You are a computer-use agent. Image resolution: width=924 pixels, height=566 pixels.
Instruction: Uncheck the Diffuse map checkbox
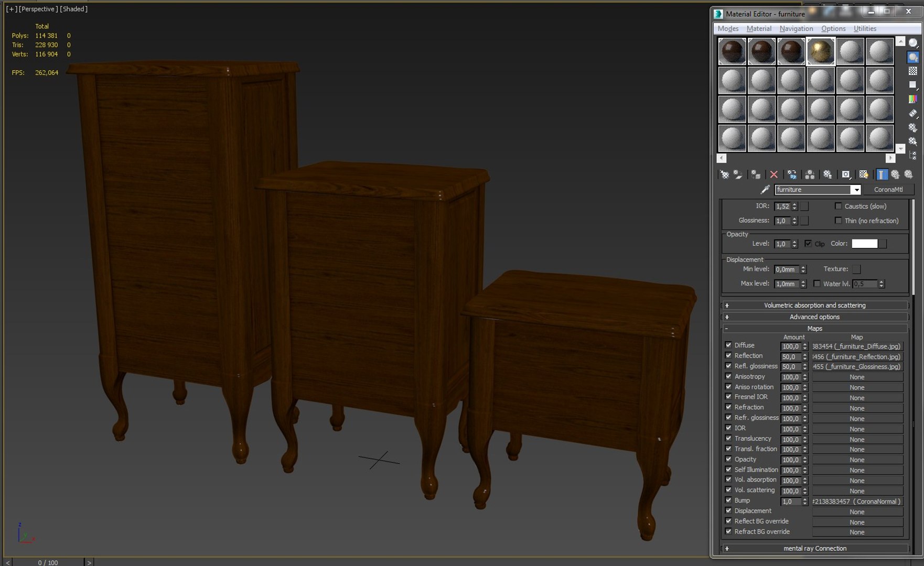point(728,345)
